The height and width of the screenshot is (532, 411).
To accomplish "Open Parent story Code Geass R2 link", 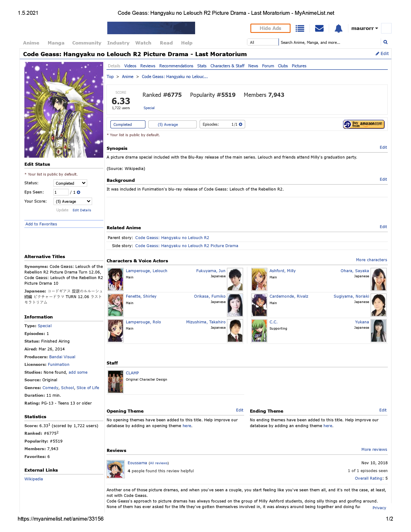I will point(172,238).
